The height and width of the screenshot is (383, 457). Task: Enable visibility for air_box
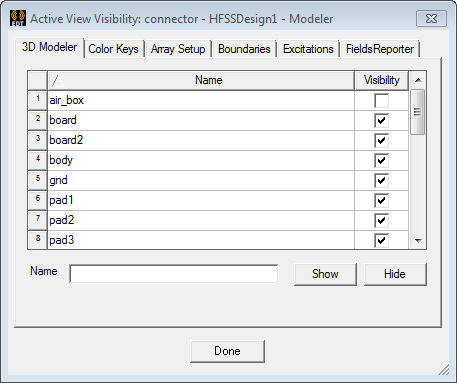382,100
